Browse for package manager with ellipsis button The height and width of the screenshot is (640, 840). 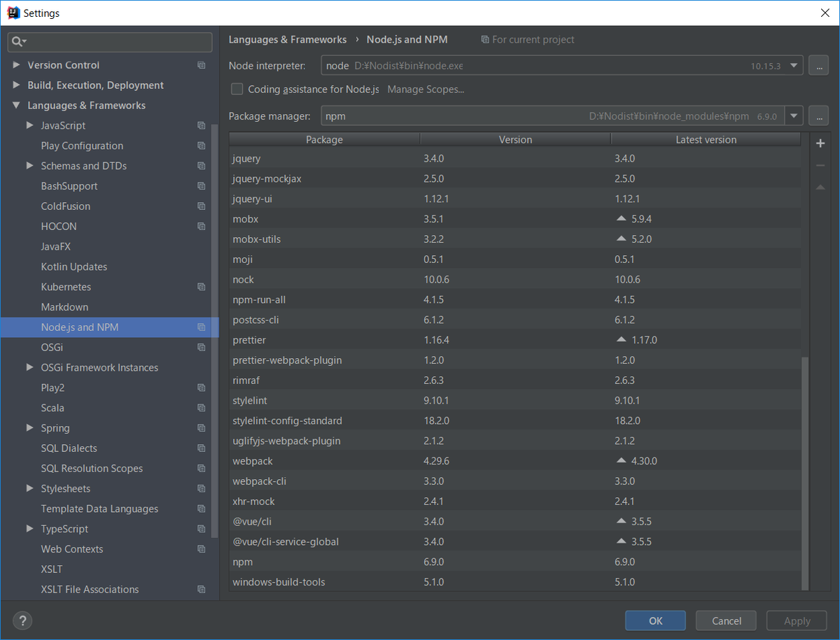point(818,116)
